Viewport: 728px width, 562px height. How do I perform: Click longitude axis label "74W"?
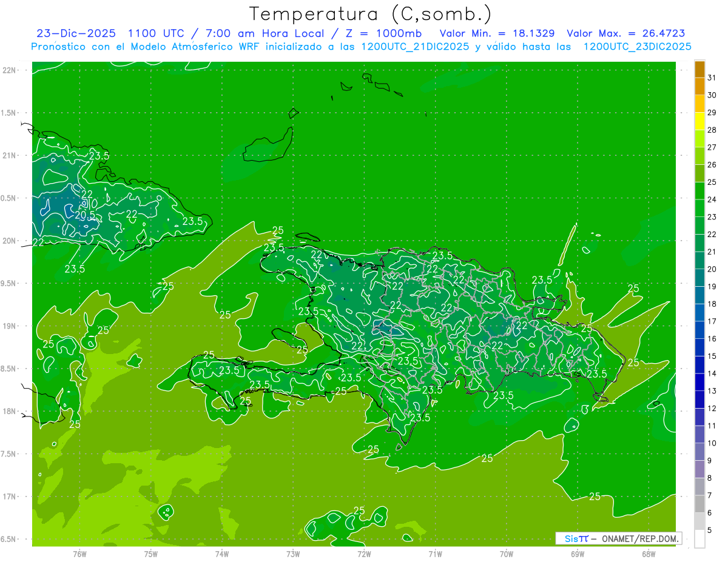pos(222,554)
